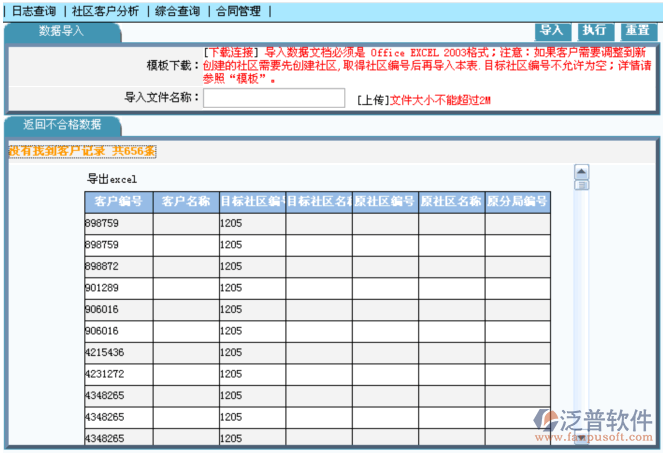Select the 返回不合格数据 tab
The width and height of the screenshot is (663, 453).
point(62,126)
